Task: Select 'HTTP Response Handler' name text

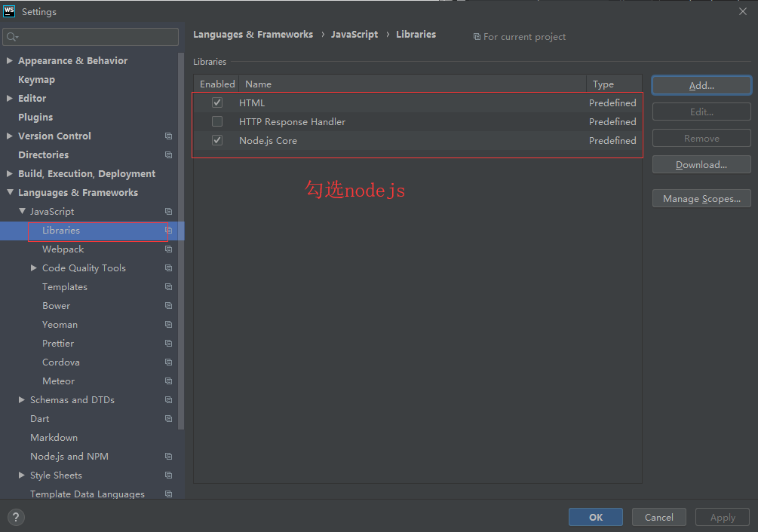Action: tap(292, 121)
